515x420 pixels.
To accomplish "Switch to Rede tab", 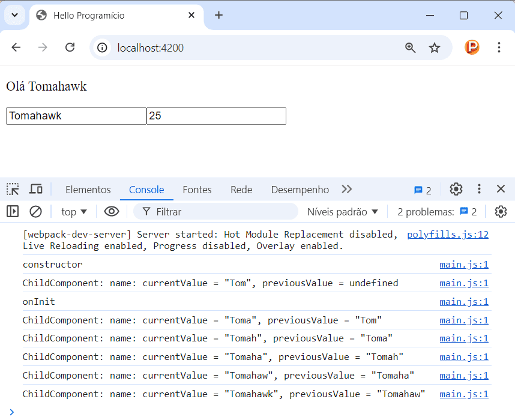I will 241,190.
